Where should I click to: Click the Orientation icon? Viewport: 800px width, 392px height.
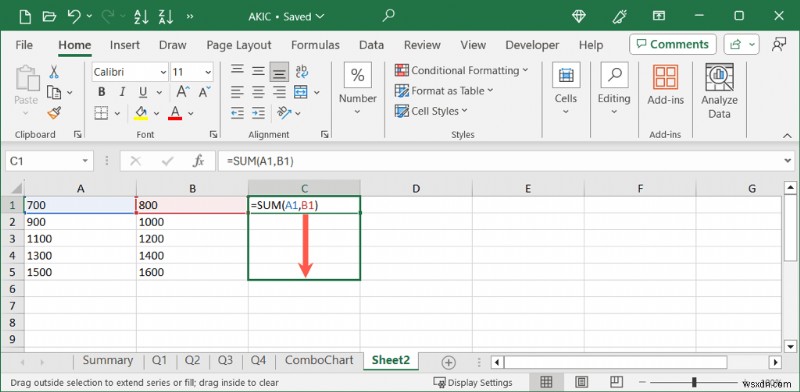coord(284,113)
